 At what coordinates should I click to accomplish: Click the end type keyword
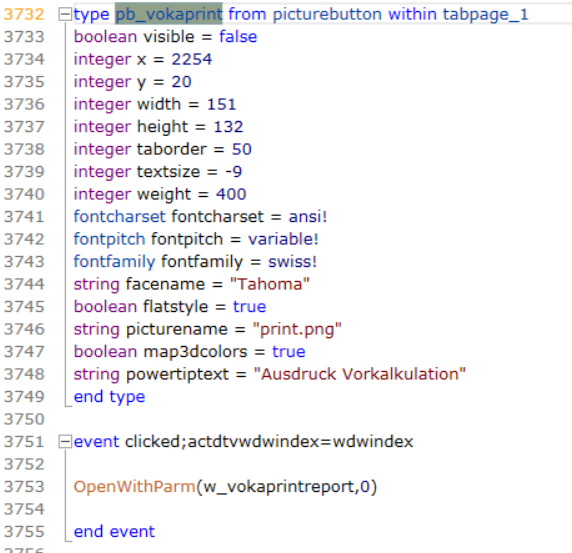(x=109, y=397)
